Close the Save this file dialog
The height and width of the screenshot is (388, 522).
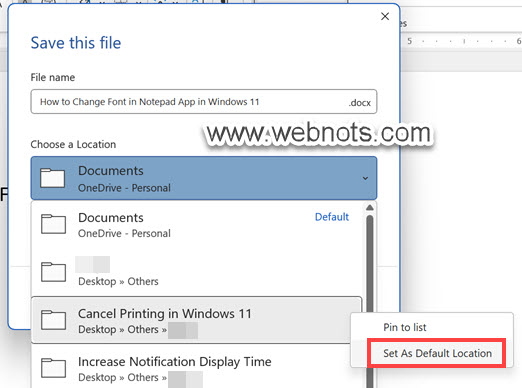(385, 16)
